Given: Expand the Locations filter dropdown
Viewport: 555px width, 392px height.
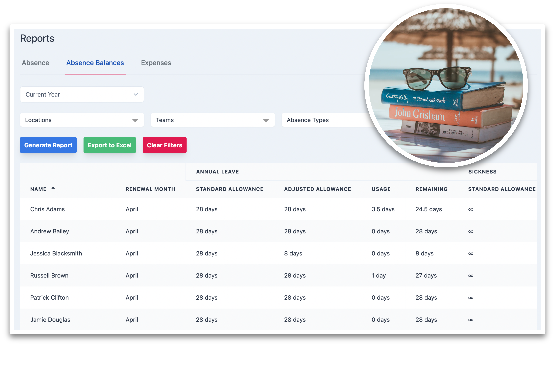Looking at the screenshot, I should (x=82, y=120).
